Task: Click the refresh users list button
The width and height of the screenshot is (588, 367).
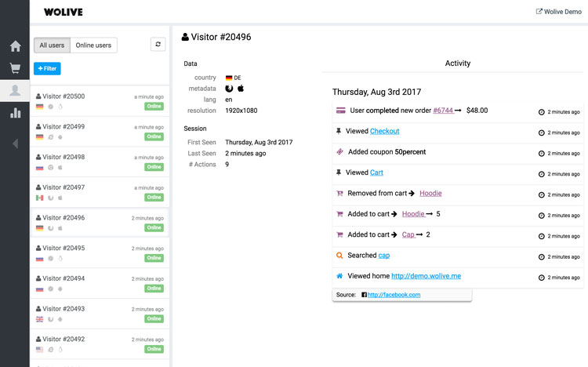Action: [158, 44]
